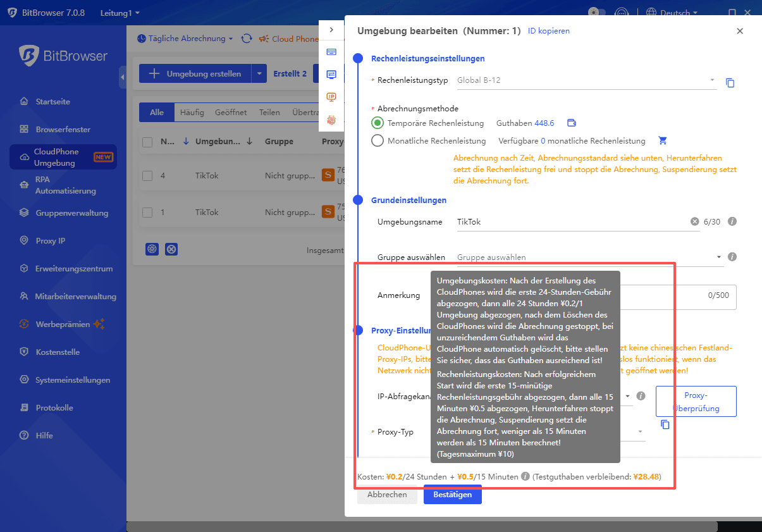Click the Cloud Phone megaphone icon
The width and height of the screenshot is (762, 532).
(264, 39)
